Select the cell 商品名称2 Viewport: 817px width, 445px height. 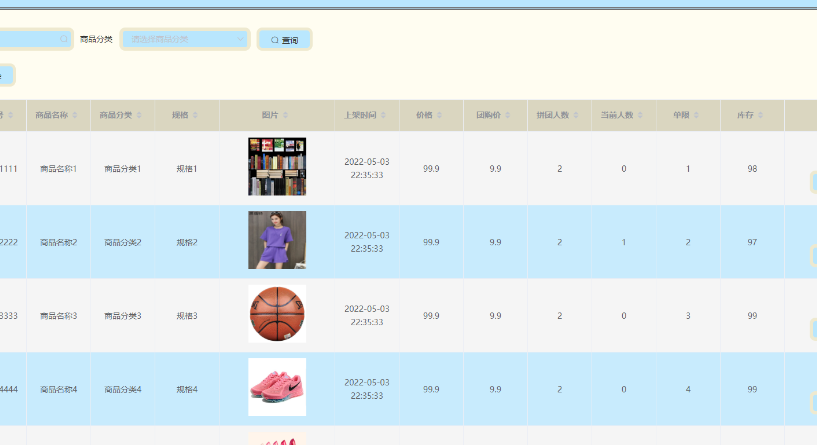click(58, 242)
